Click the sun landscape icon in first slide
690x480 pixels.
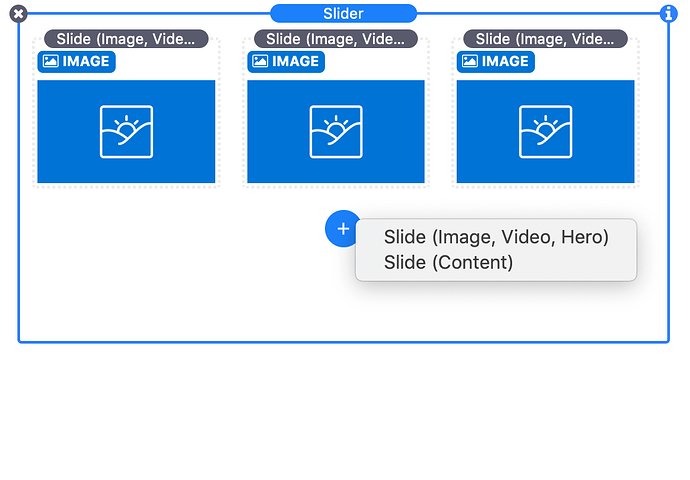pos(126,131)
